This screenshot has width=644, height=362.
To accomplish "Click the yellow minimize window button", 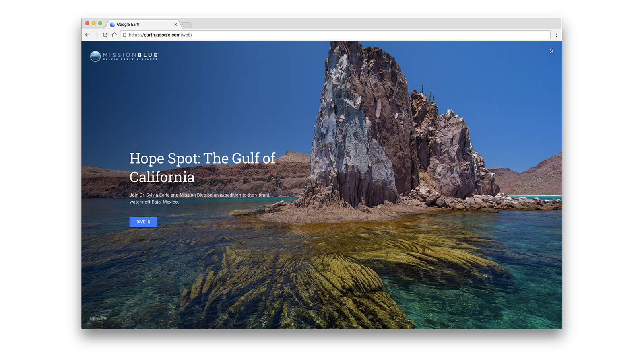I will 94,23.
